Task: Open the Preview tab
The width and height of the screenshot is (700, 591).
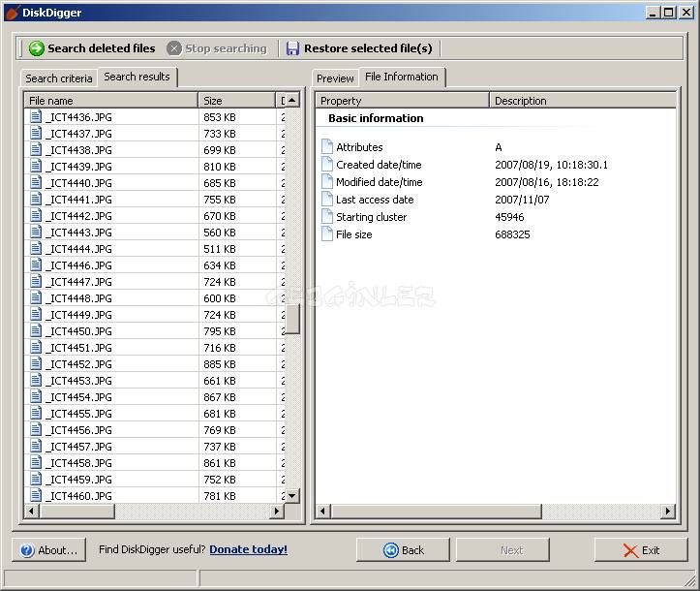Action: (335, 78)
